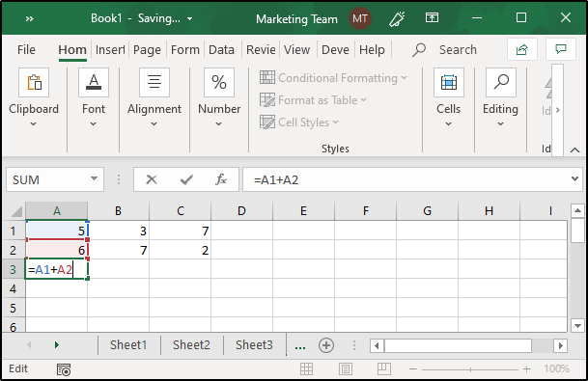Expand the Name Box dropdown arrow
This screenshot has height=381, width=588.
[94, 179]
